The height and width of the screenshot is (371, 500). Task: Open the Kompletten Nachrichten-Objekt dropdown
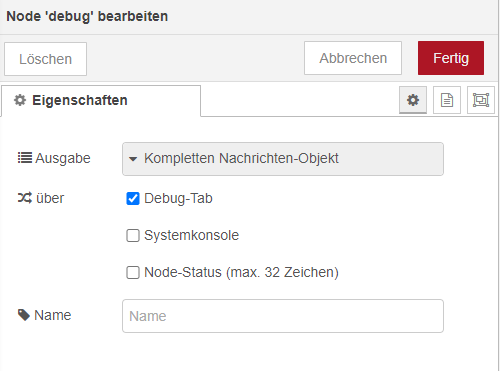tap(283, 159)
